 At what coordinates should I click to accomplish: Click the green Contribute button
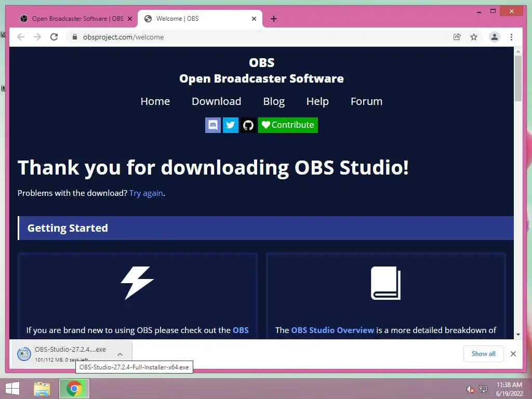coord(288,125)
